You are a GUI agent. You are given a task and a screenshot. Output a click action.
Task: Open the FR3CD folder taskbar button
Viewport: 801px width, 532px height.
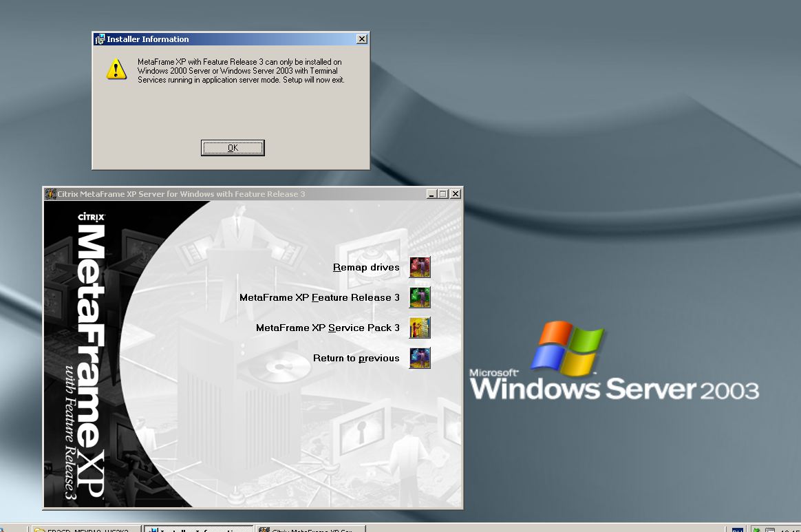pyautogui.click(x=86, y=529)
